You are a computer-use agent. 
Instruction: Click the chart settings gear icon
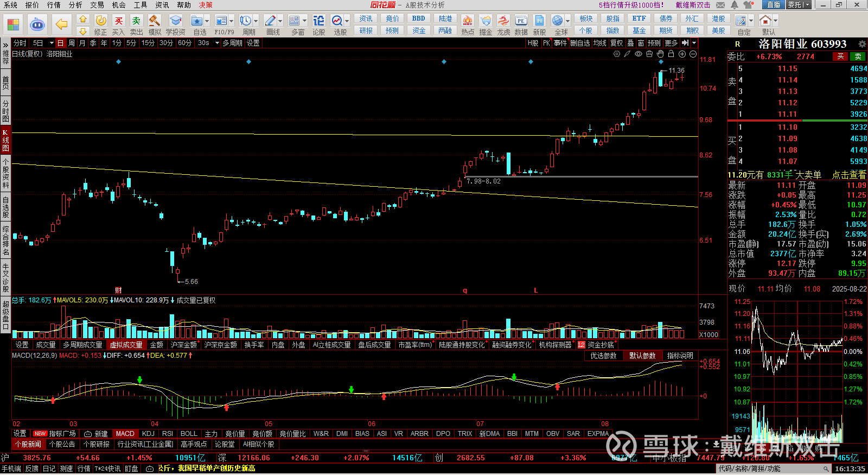pos(617,54)
